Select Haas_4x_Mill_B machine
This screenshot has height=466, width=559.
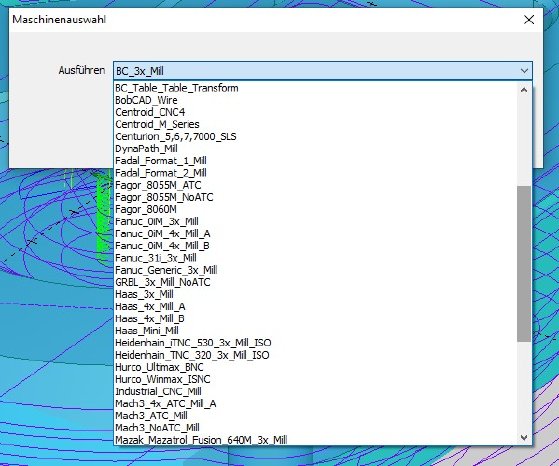[316, 318]
